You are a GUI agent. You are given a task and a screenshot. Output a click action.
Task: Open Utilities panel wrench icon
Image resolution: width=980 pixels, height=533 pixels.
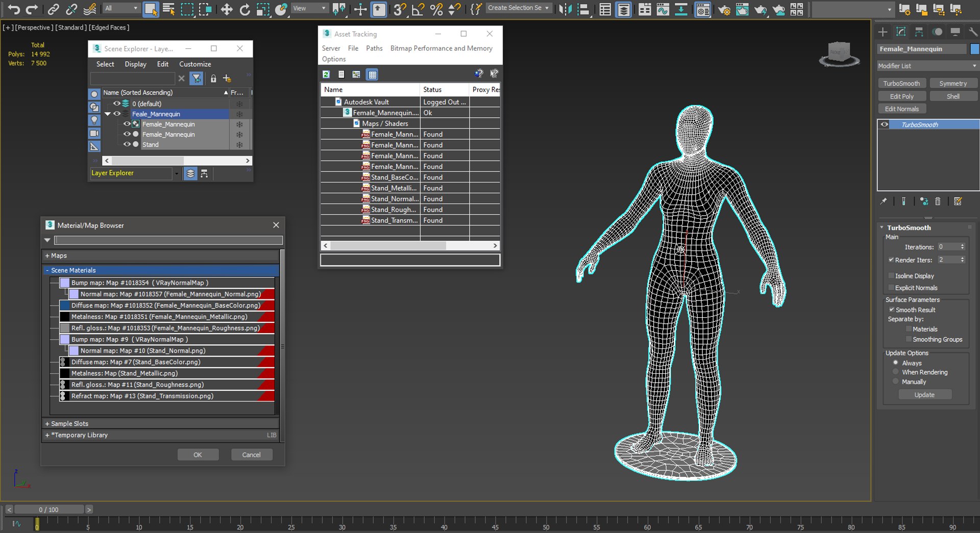pos(973,32)
